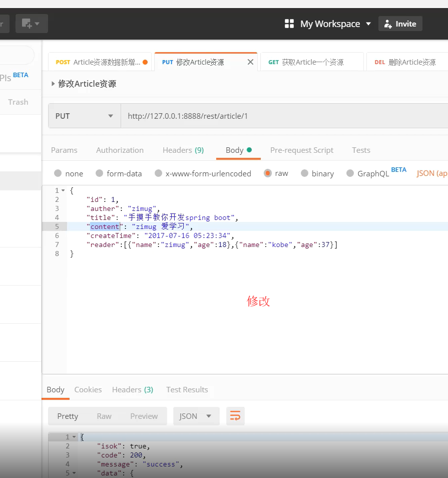Viewport: 448px width, 478px height.
Task: Click the request URL input field
Action: [x=284, y=116]
